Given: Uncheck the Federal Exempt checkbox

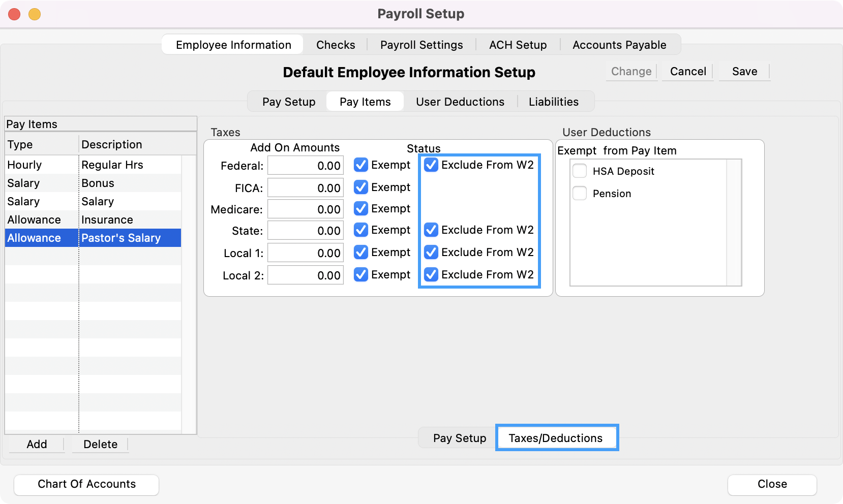Looking at the screenshot, I should point(361,165).
